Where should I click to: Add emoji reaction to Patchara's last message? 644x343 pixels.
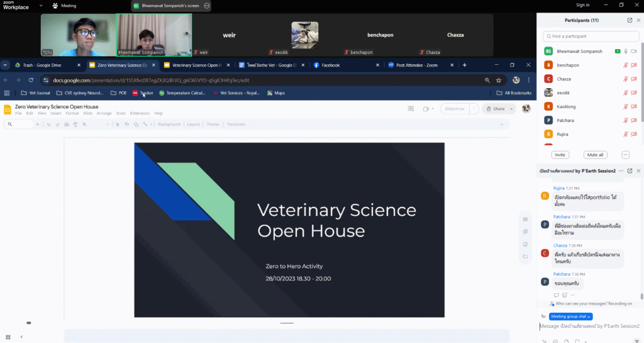(564, 295)
